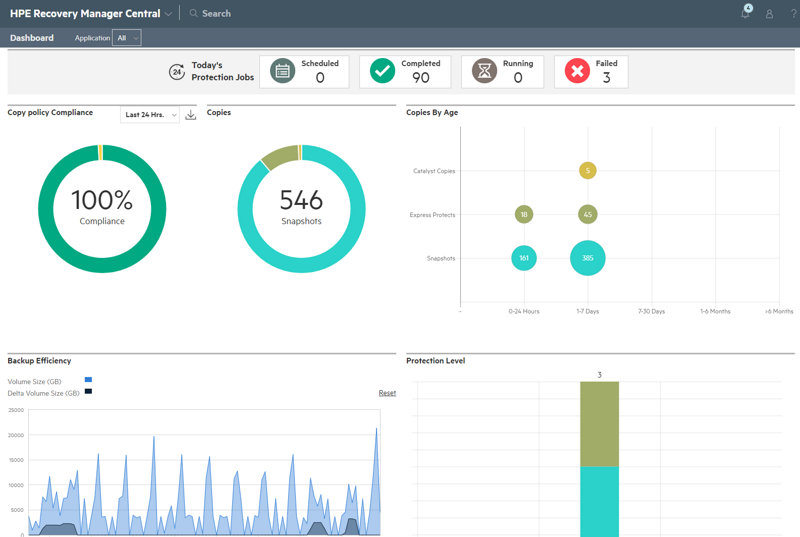Image resolution: width=800 pixels, height=537 pixels.
Task: Click the Today's Protection Jobs label
Action: click(222, 71)
